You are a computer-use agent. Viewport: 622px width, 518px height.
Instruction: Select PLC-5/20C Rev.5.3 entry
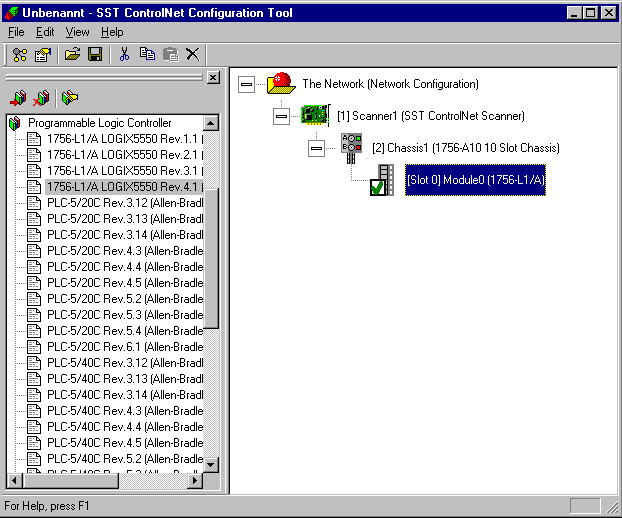[x=125, y=315]
